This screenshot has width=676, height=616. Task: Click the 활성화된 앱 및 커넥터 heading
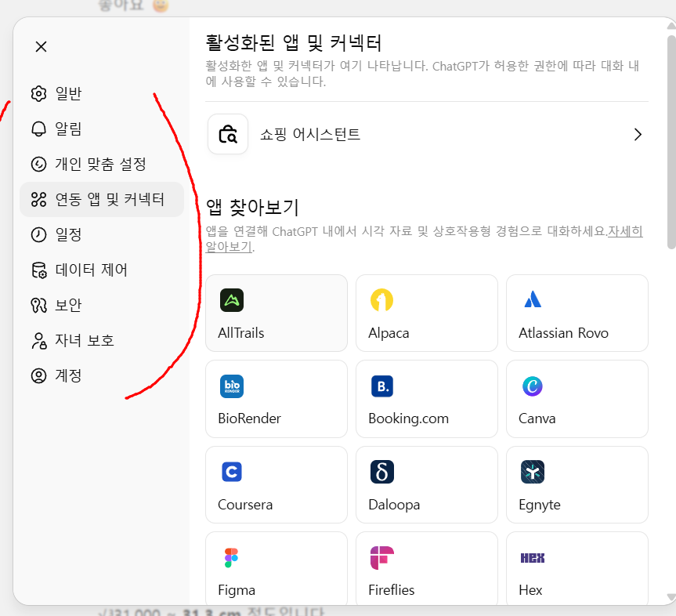pyautogui.click(x=293, y=42)
